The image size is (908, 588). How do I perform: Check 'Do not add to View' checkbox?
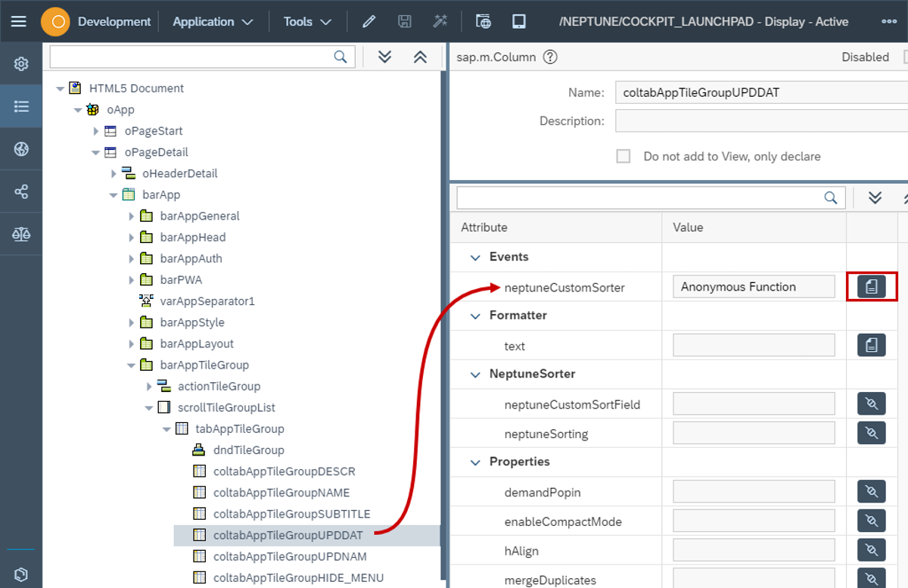[x=623, y=157]
